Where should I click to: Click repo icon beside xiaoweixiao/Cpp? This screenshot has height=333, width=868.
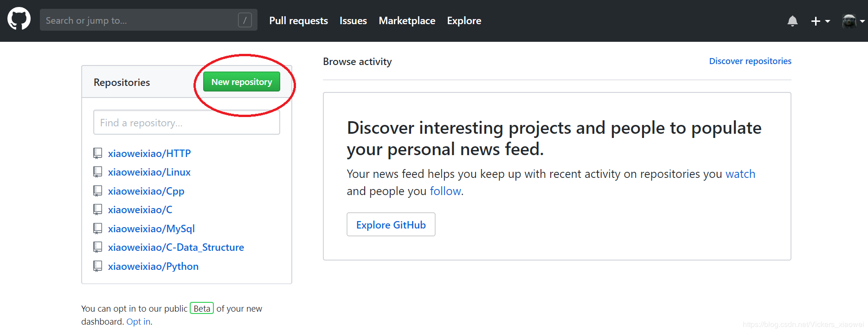pyautogui.click(x=98, y=191)
